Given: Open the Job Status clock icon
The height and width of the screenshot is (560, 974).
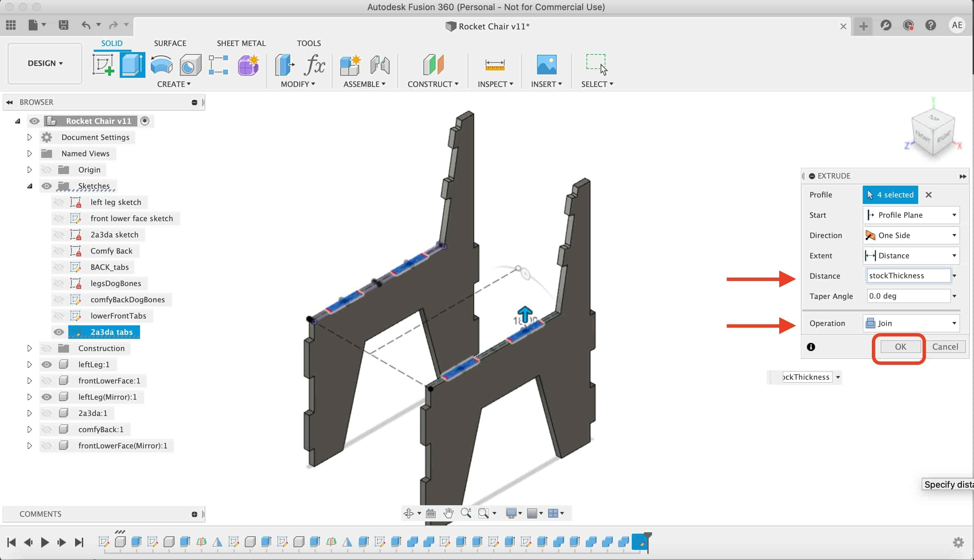Looking at the screenshot, I should pyautogui.click(x=908, y=25).
